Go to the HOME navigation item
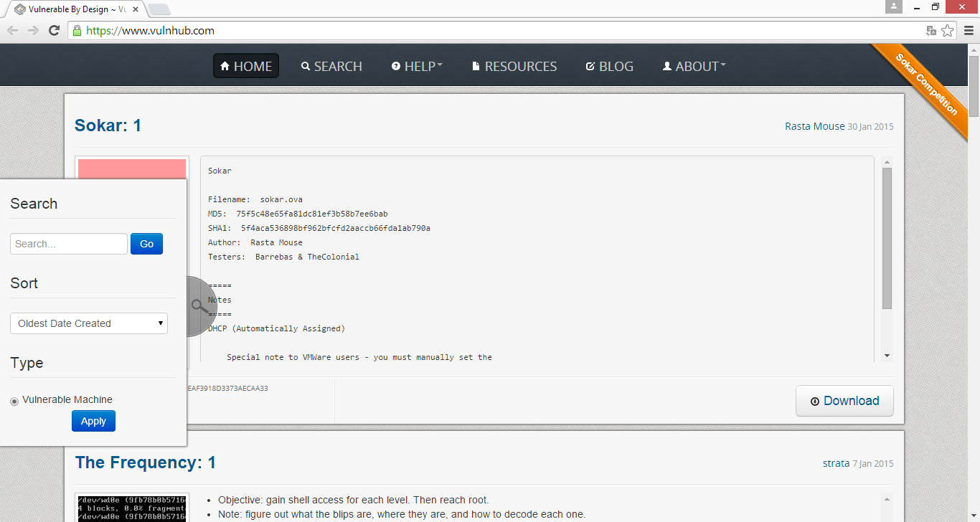This screenshot has height=522, width=980. [x=246, y=66]
